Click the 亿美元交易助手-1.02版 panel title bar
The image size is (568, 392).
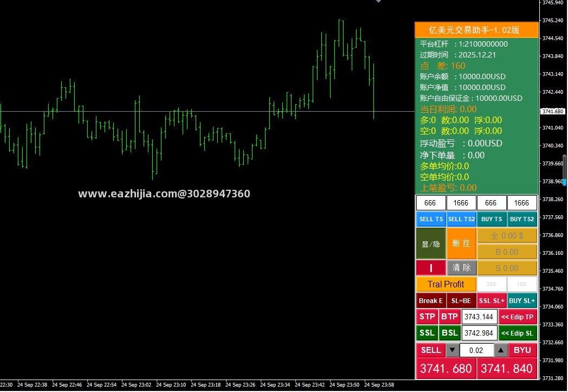pyautogui.click(x=476, y=30)
